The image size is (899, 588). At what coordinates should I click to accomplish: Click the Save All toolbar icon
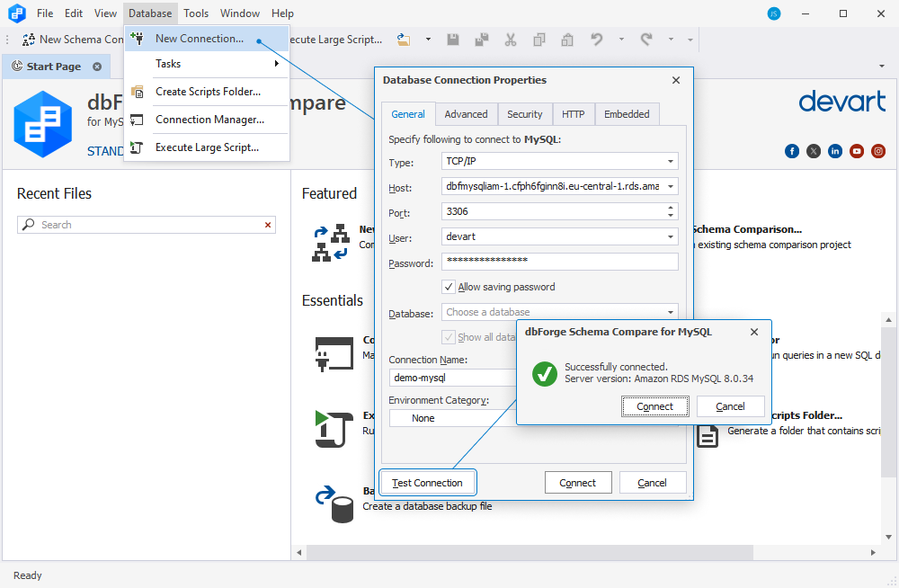tap(482, 40)
